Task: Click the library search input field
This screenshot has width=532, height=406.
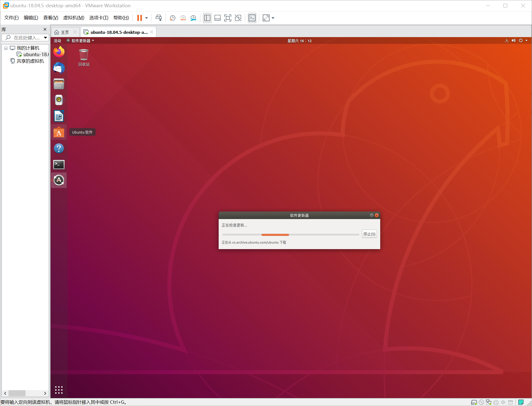Action: click(x=25, y=38)
